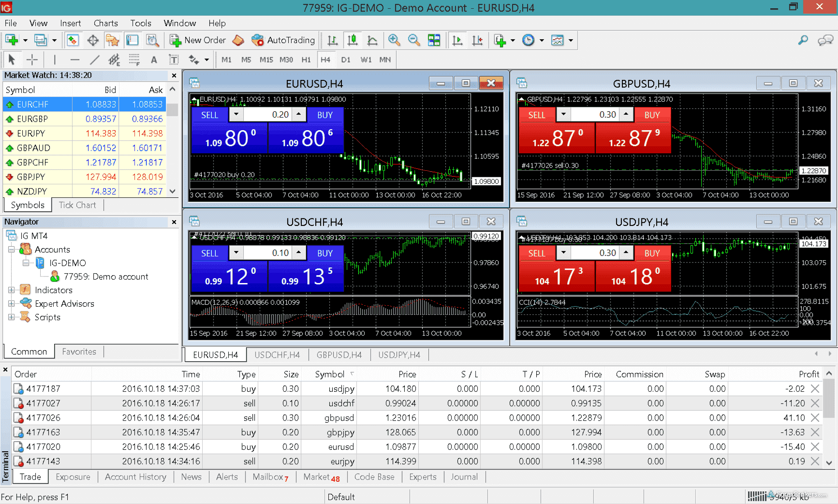Zoom in on the chart

click(x=394, y=40)
